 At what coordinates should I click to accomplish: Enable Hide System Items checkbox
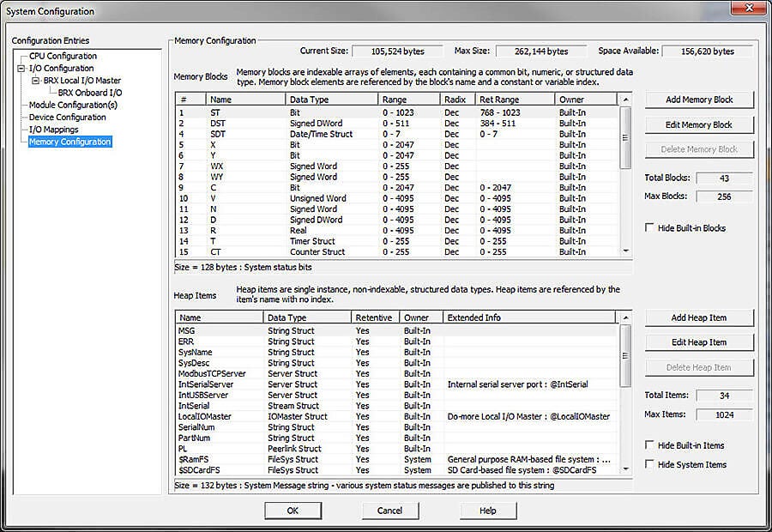(x=649, y=464)
